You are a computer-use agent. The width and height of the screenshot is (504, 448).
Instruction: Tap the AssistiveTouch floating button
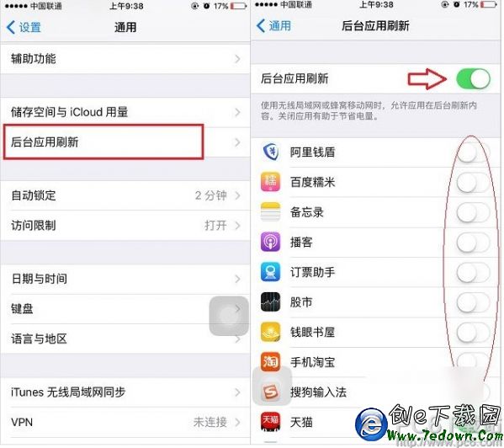click(229, 316)
